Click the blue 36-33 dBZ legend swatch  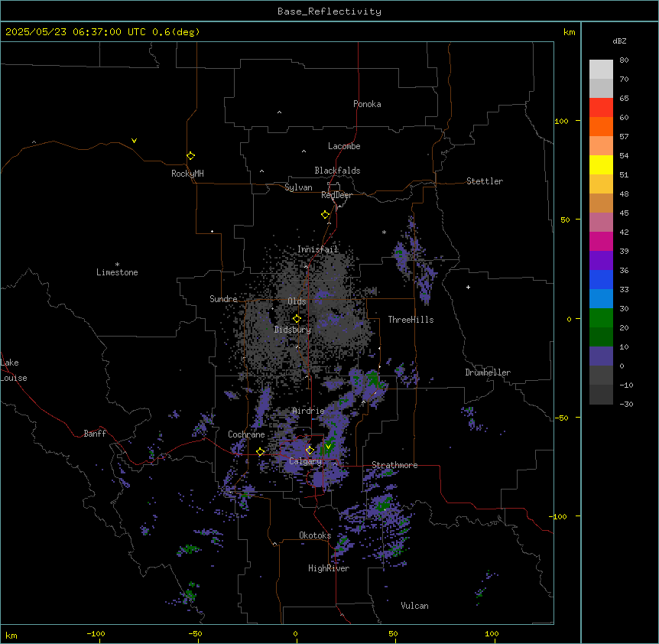click(x=601, y=279)
